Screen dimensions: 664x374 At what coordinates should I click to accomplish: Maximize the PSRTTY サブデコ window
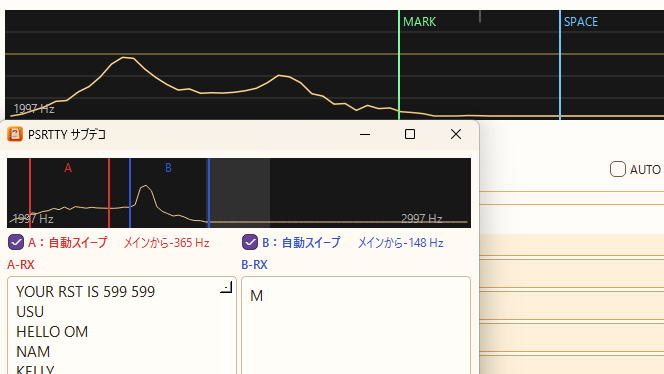(x=410, y=134)
